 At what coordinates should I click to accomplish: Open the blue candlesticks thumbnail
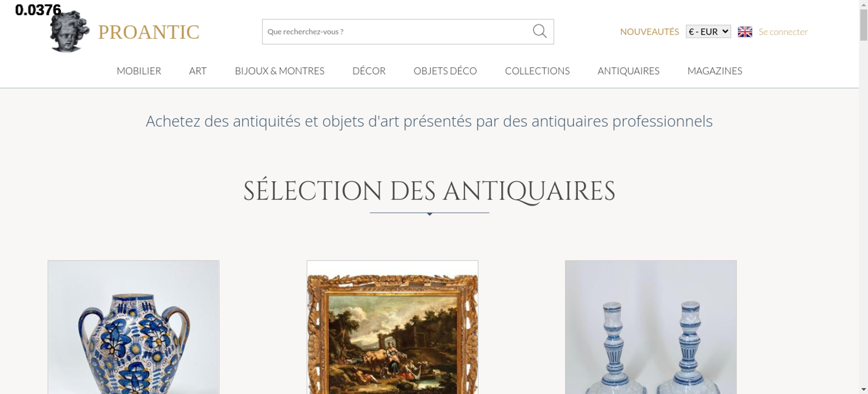(651, 327)
